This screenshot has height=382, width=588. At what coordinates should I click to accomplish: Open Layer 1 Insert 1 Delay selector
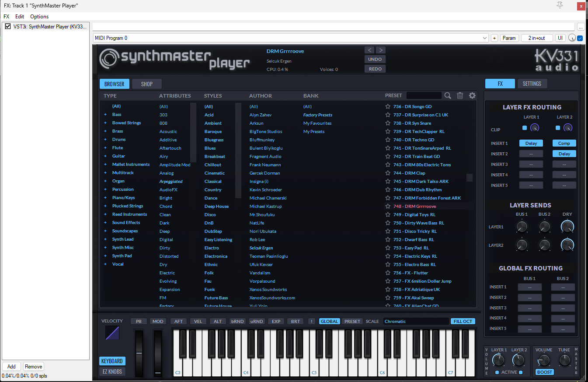coord(531,143)
